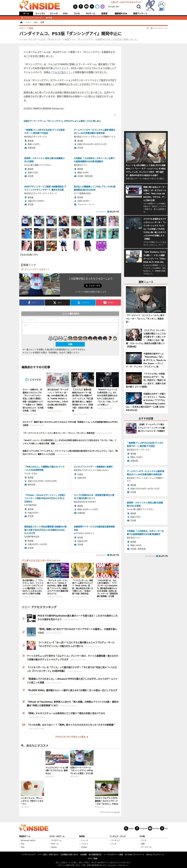Open the スイッチ2 navigation tab

click(40, 14)
